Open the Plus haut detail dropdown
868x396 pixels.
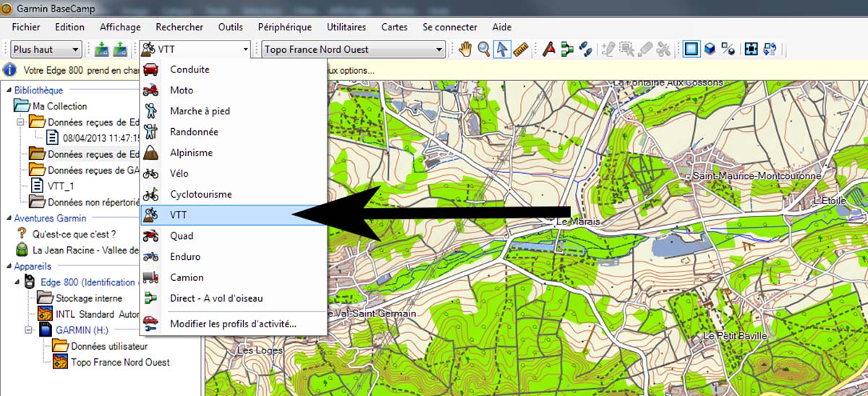pyautogui.click(x=46, y=49)
